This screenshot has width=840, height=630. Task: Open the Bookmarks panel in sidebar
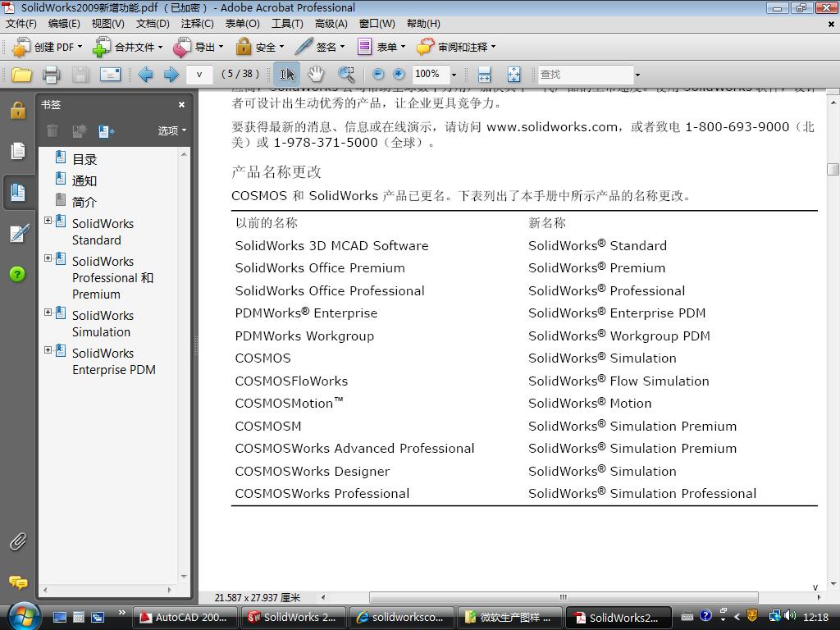click(18, 192)
